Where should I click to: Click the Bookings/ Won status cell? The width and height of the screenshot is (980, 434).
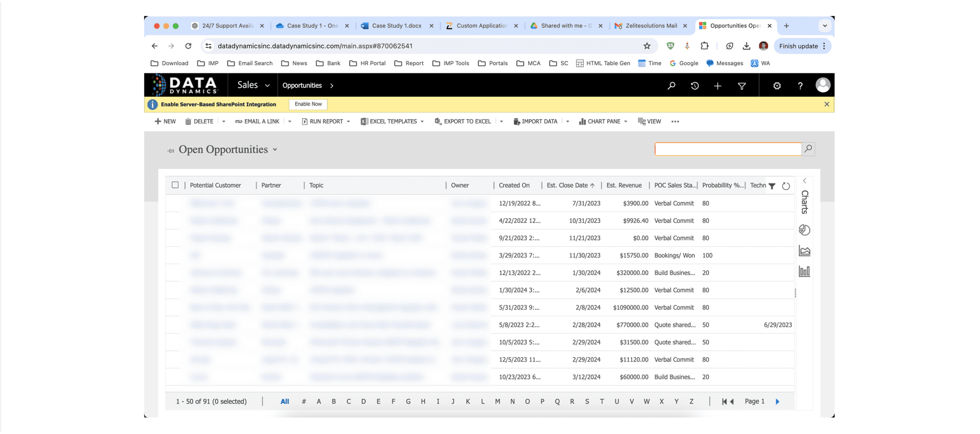(674, 256)
